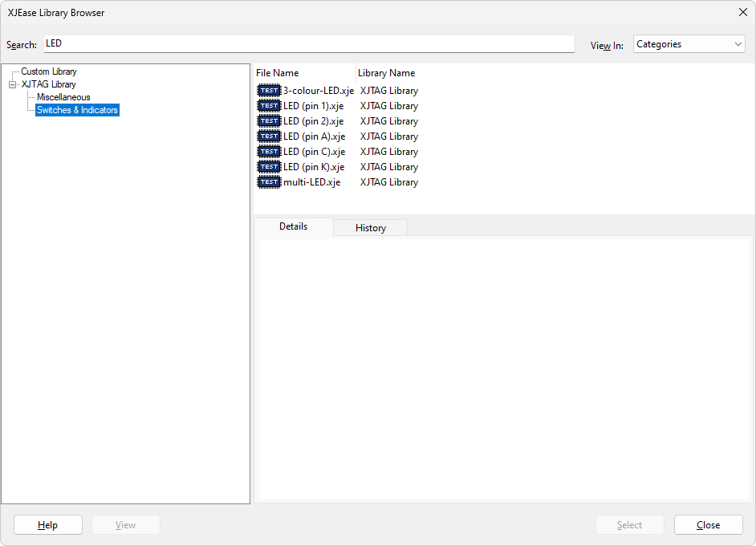Sort by the Library Name column header
756x546 pixels.
pos(386,73)
